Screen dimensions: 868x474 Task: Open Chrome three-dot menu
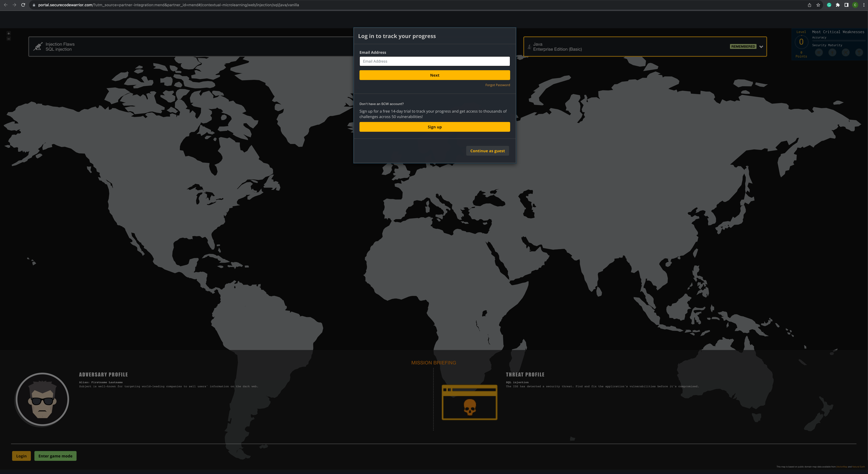(864, 5)
